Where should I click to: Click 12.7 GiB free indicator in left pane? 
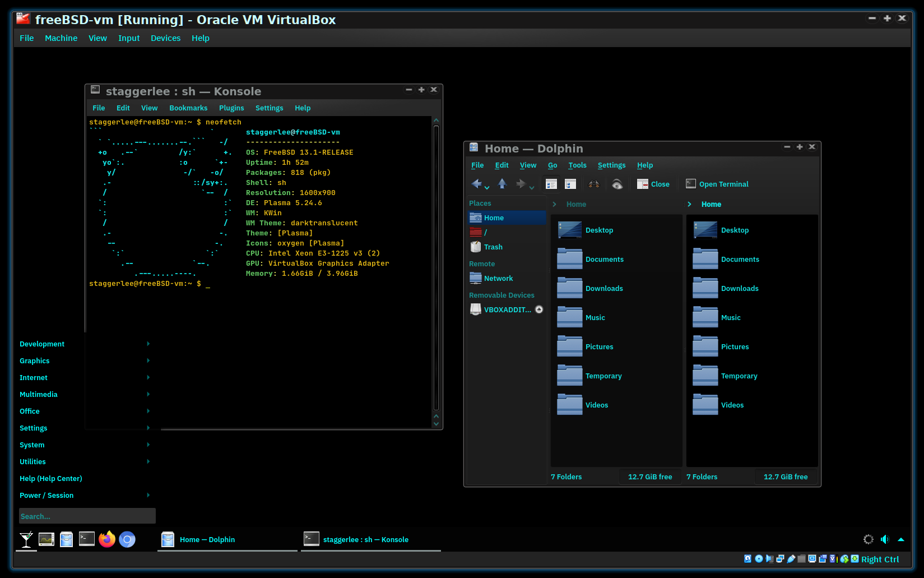650,477
